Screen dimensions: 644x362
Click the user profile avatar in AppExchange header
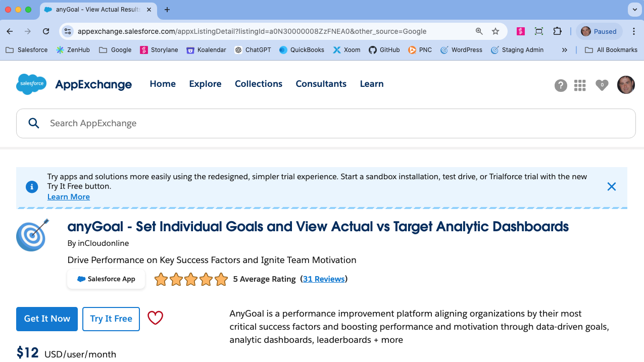pyautogui.click(x=626, y=85)
